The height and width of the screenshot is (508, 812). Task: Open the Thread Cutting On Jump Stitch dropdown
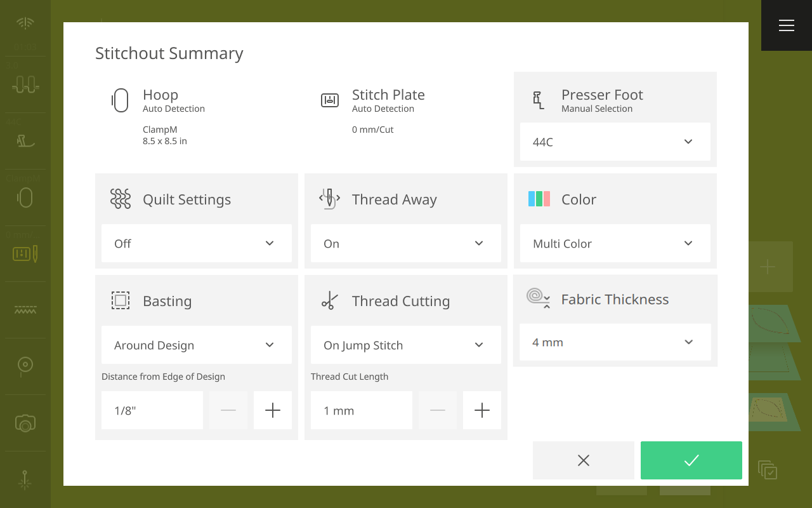click(x=405, y=345)
